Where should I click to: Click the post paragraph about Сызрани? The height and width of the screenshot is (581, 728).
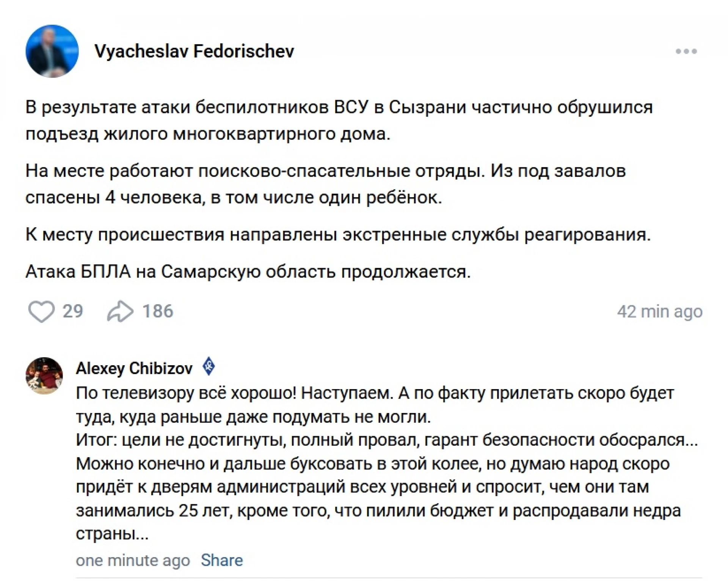(x=339, y=121)
